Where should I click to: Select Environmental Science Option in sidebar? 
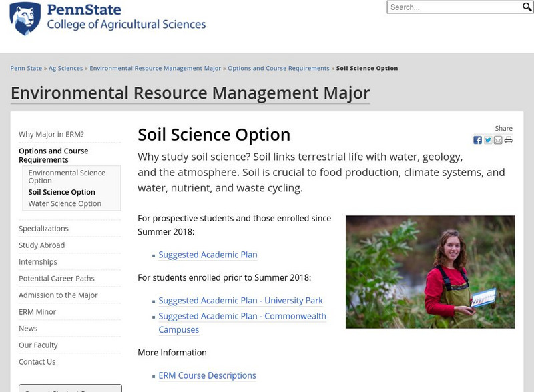pos(67,177)
